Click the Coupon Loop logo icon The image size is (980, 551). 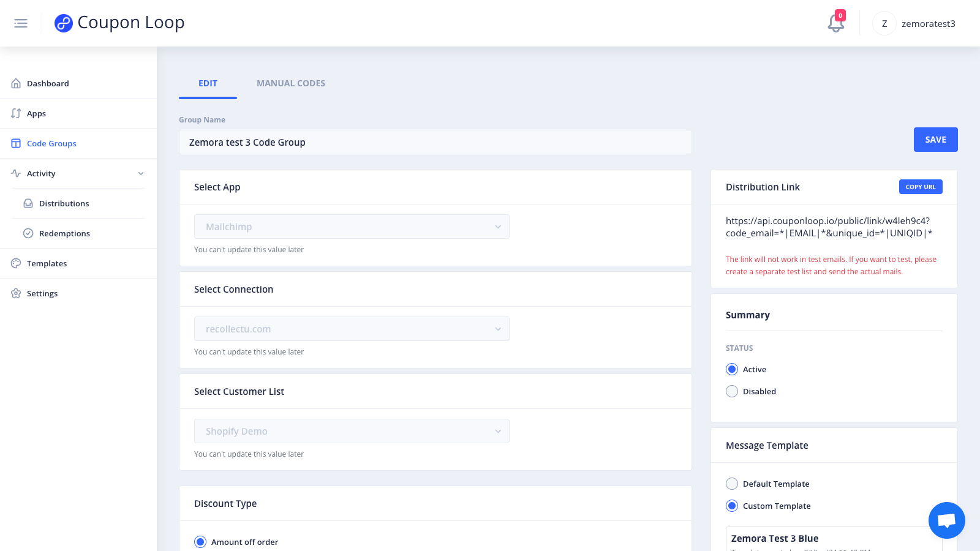[x=64, y=23]
